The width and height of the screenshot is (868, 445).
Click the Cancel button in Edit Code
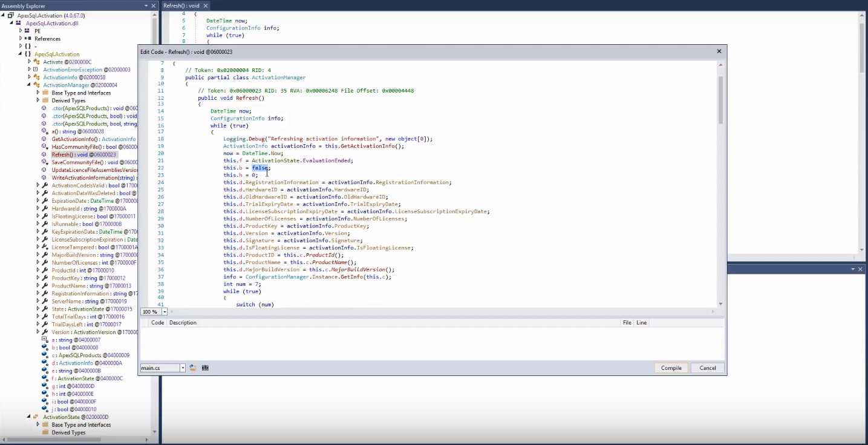point(707,368)
